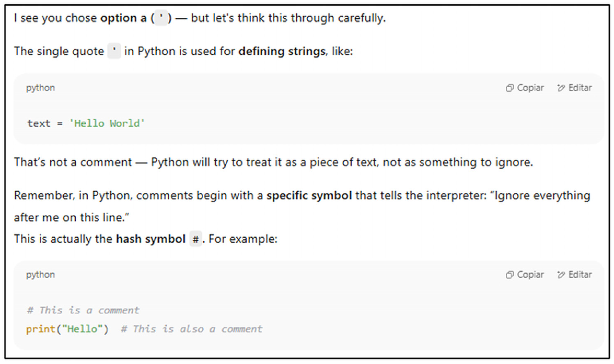Click the bold 'specific symbol' text

[x=309, y=196]
